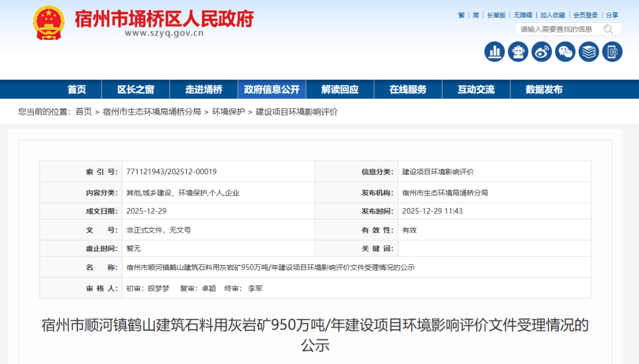Click the 会员登录 login link
Screen dimensions: 639x364
pos(585,15)
